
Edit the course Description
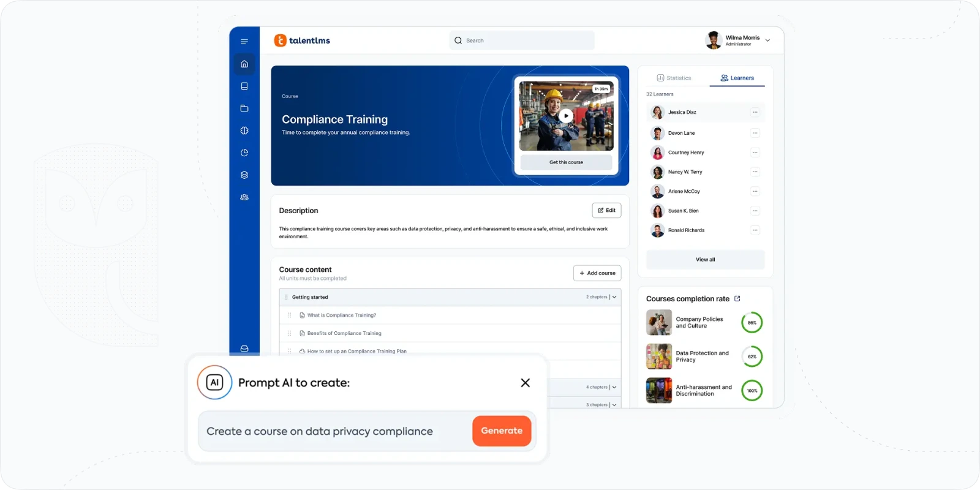(x=606, y=210)
